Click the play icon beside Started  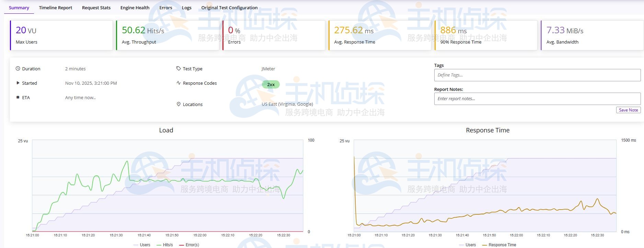click(x=18, y=83)
